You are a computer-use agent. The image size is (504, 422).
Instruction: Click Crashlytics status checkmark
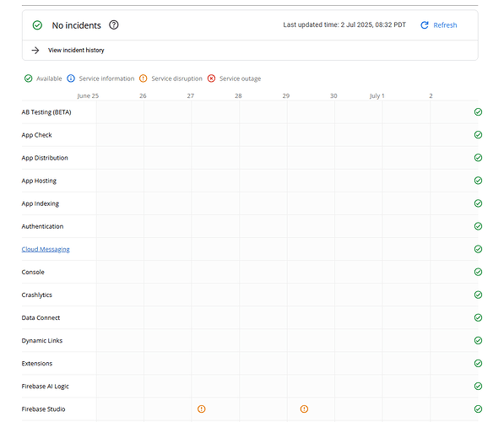(x=478, y=295)
